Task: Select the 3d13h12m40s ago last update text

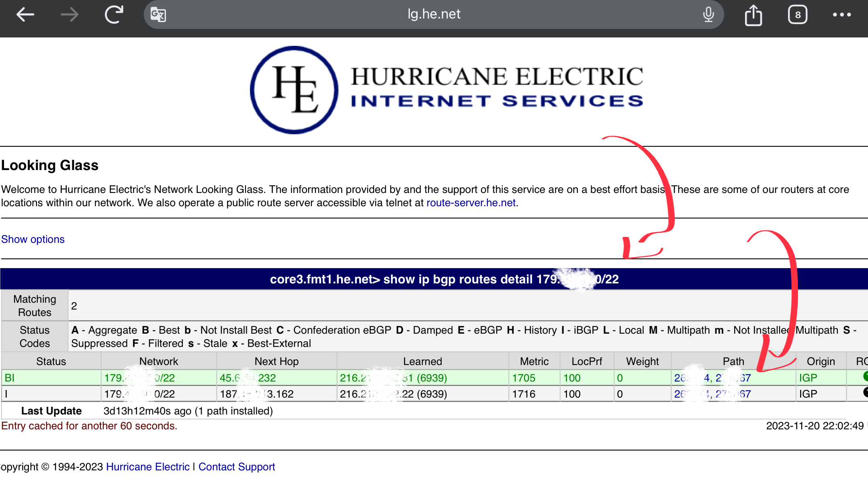Action: point(188,411)
